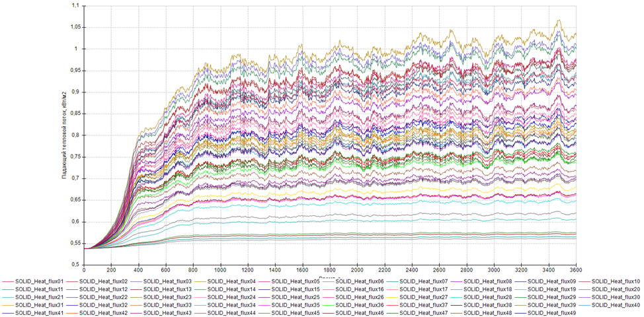Click legend entry SOLID_Heat_flux28
644x317 pixels.
coord(487,297)
